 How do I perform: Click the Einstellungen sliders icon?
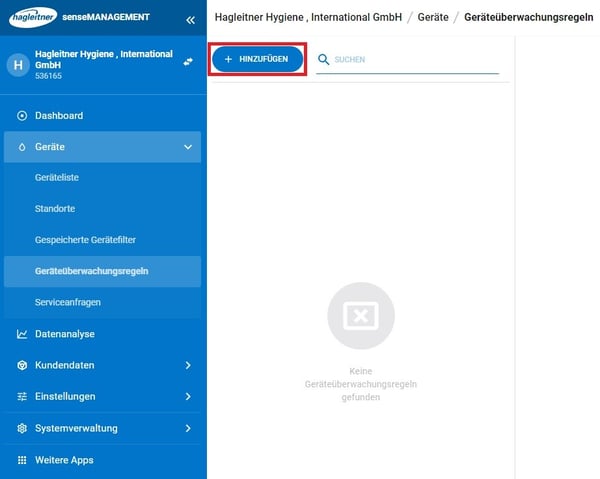click(x=22, y=397)
